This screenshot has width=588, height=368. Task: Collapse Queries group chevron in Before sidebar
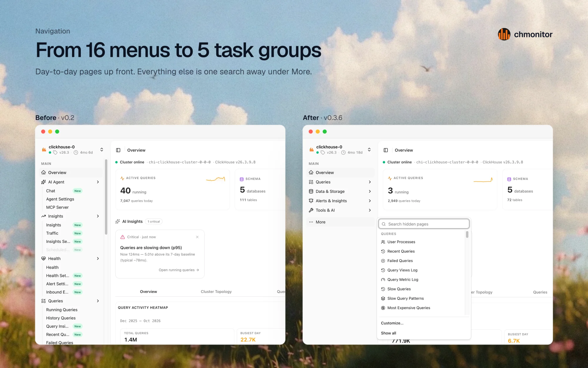tap(98, 301)
